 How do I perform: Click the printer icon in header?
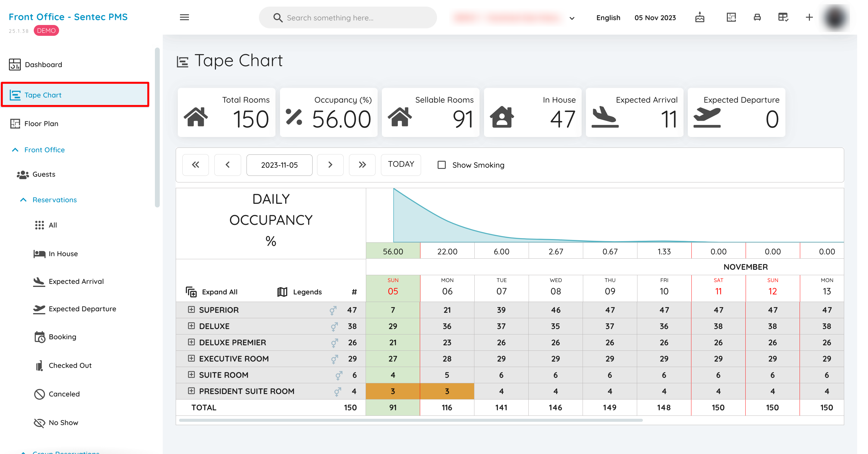[757, 17]
